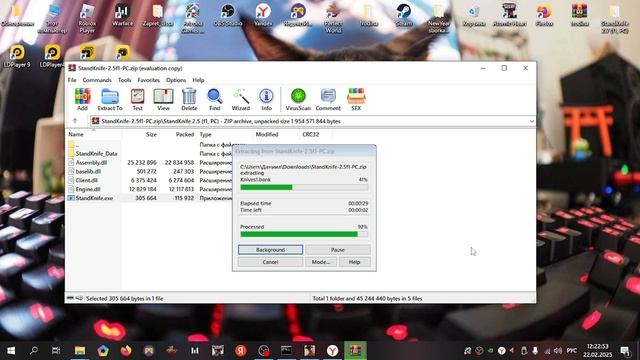Cancel the extraction

[270, 262]
